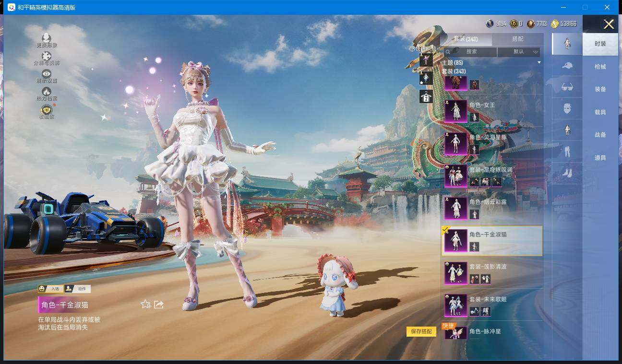Screen dimensions: 622x364
Task: Toggle the 入场 entrance emote option
Action: [x=51, y=289]
